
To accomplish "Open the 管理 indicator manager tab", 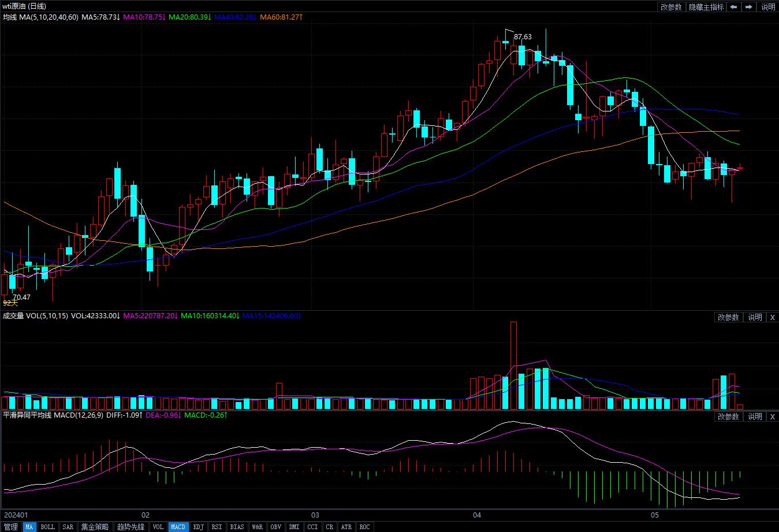I will [x=10, y=527].
